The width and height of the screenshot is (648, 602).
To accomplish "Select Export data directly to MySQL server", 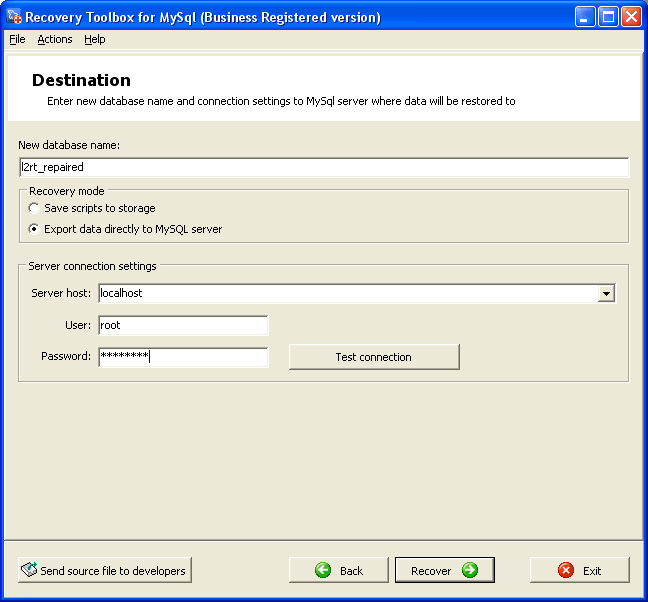I will (35, 229).
